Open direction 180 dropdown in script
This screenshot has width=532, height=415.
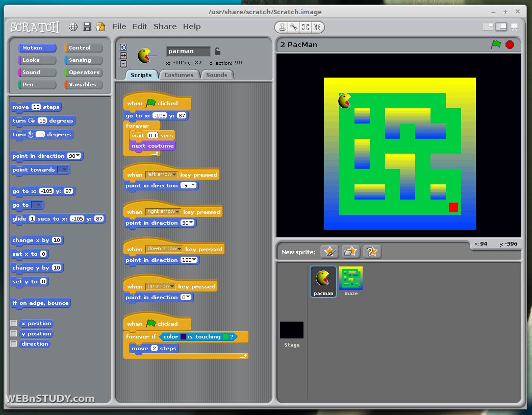coord(194,260)
